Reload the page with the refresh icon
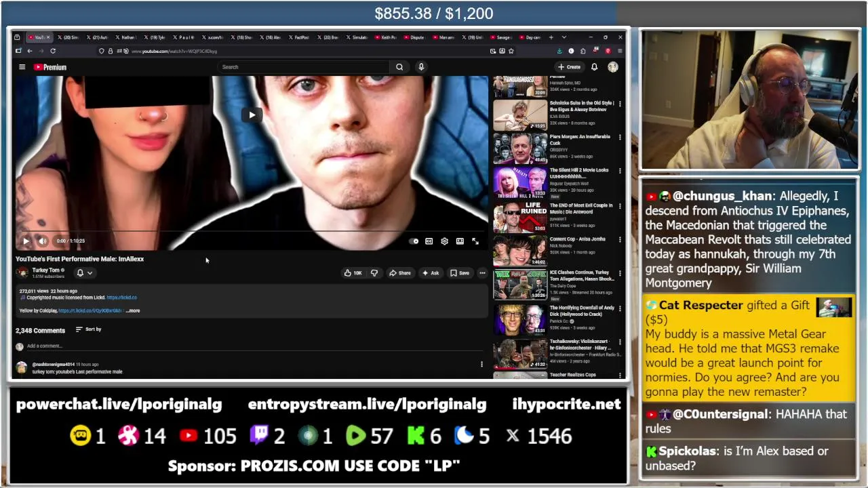 tap(53, 51)
